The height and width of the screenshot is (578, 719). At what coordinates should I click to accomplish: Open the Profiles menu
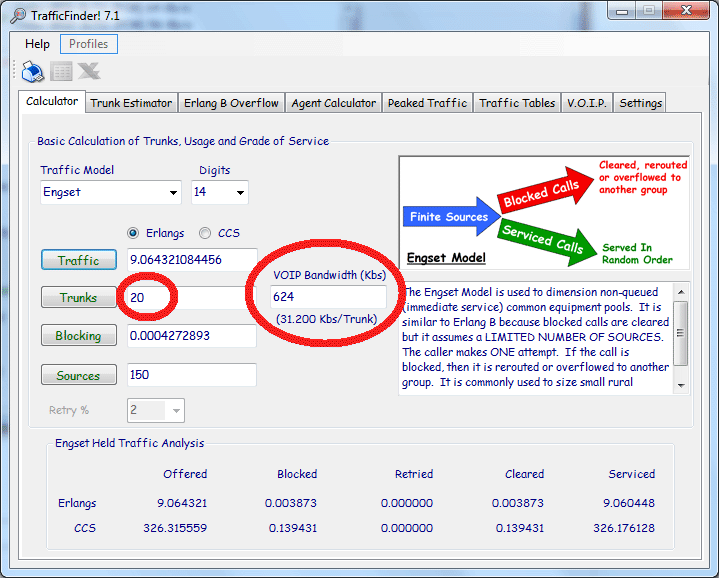point(88,44)
